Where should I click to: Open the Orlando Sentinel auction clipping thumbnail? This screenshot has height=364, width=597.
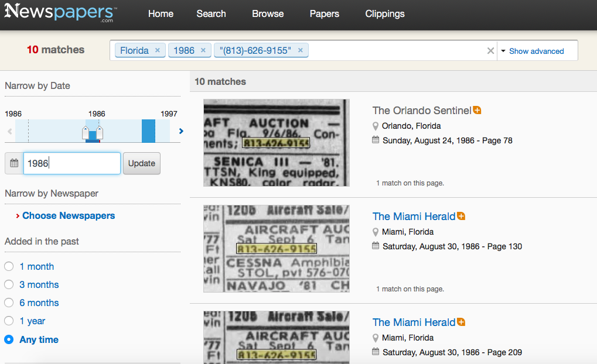pos(276,143)
